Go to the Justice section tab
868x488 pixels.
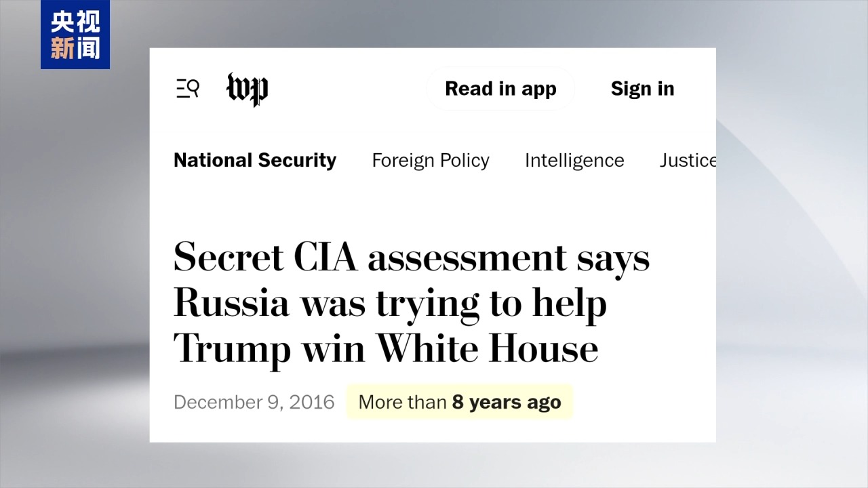pos(687,161)
